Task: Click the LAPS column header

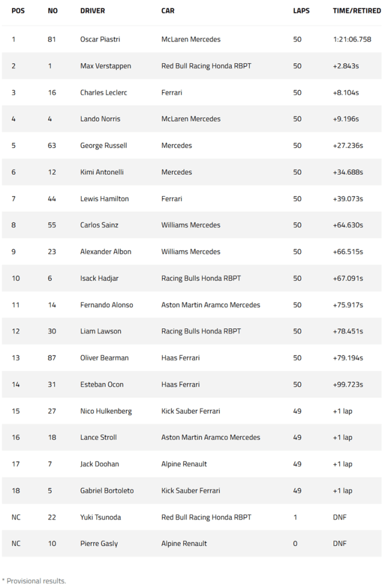Action: pyautogui.click(x=301, y=11)
